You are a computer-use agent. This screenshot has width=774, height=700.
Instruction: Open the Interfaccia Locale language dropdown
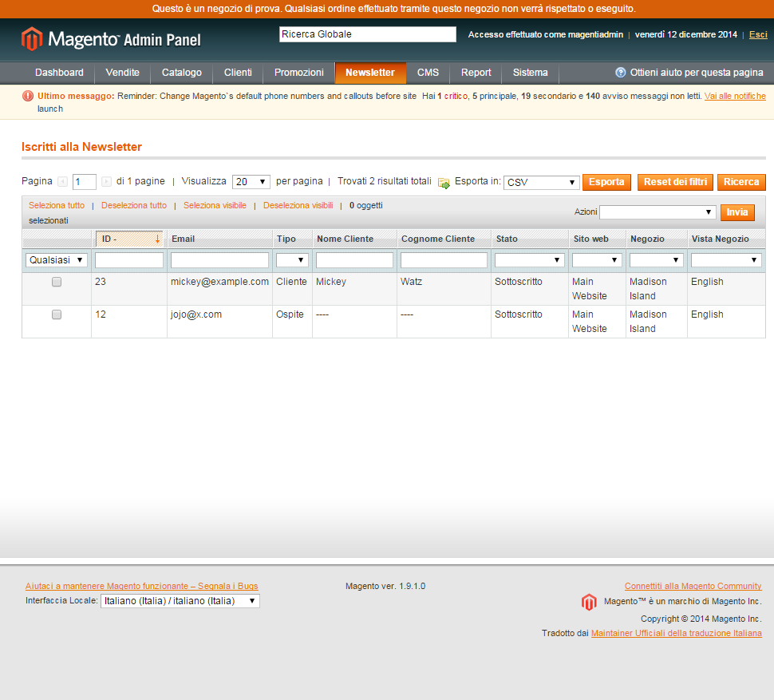180,601
